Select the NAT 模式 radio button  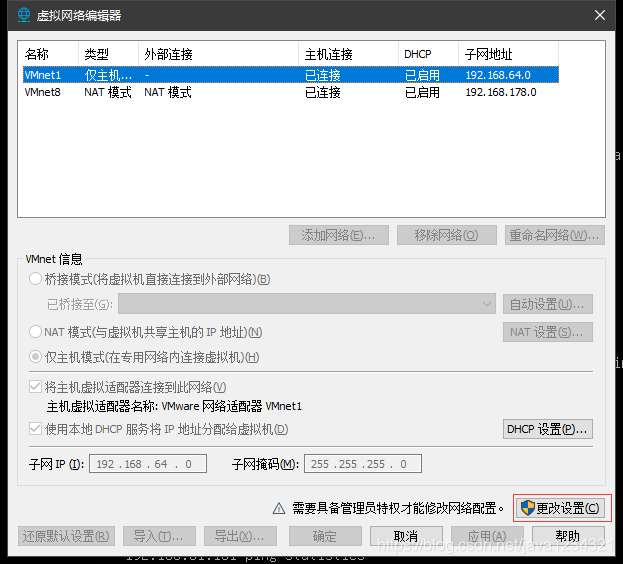pyautogui.click(x=35, y=331)
